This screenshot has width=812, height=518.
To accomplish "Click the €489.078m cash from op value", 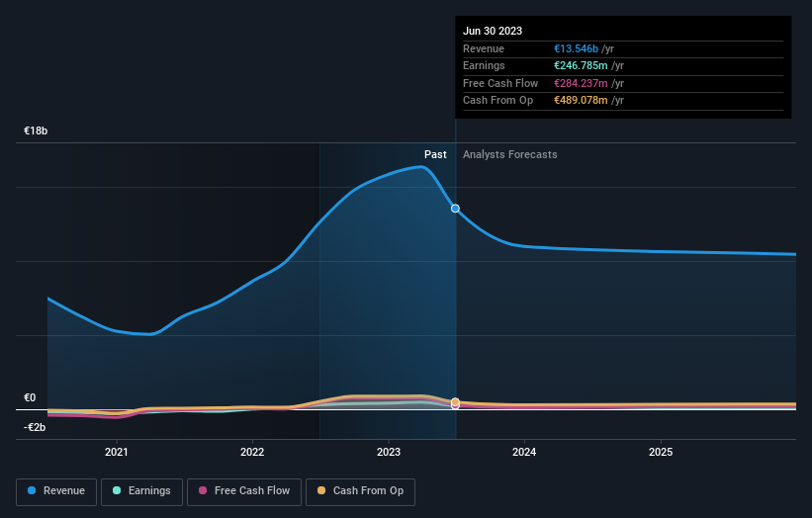I will tap(581, 101).
